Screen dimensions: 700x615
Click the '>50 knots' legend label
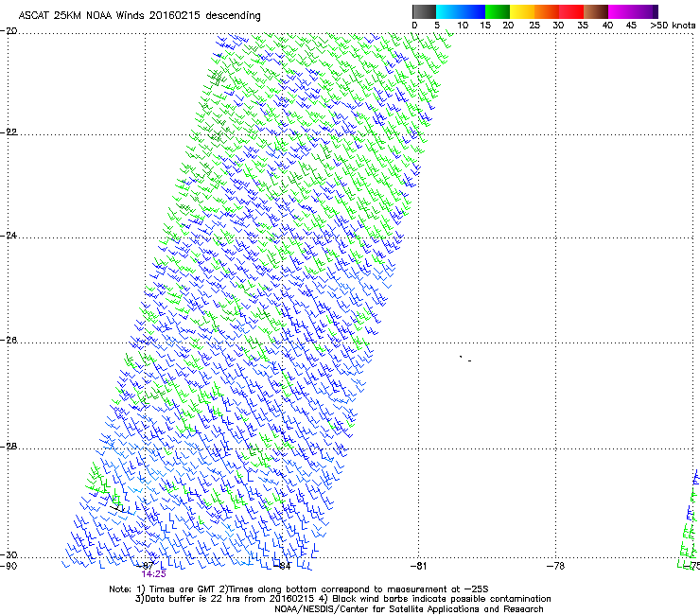673,26
